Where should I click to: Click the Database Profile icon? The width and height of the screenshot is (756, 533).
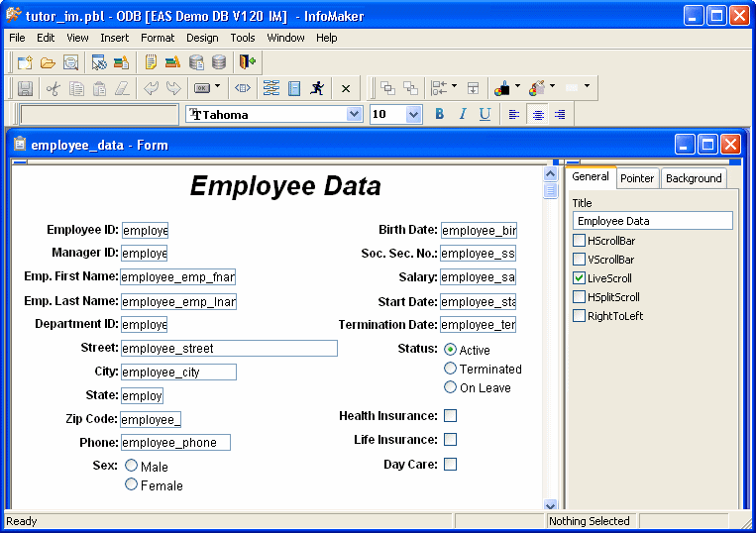[x=196, y=62]
